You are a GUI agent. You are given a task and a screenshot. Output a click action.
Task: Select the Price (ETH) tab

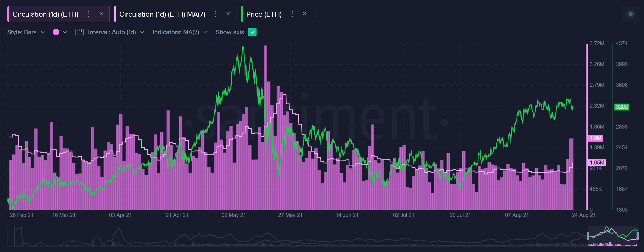pos(264,14)
